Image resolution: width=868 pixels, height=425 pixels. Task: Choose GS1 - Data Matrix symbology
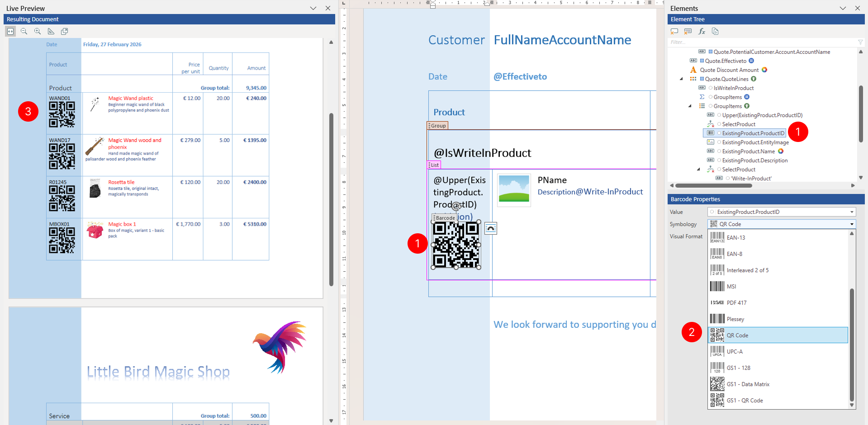tap(778, 384)
